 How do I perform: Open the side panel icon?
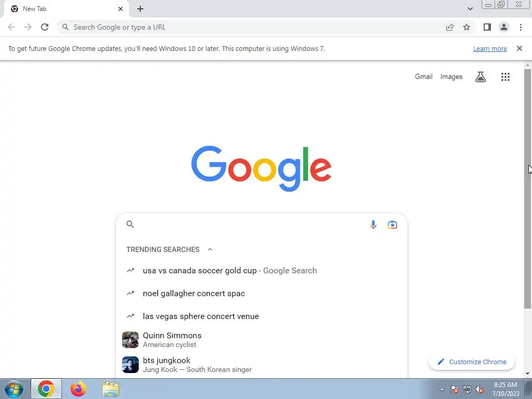point(487,27)
